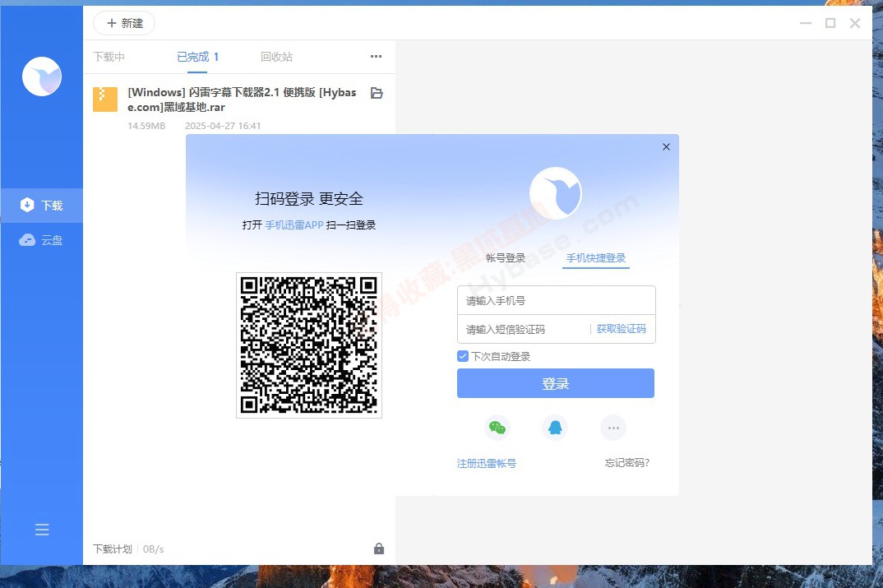
Task: Click the 14.59MB file size text
Action: [146, 126]
